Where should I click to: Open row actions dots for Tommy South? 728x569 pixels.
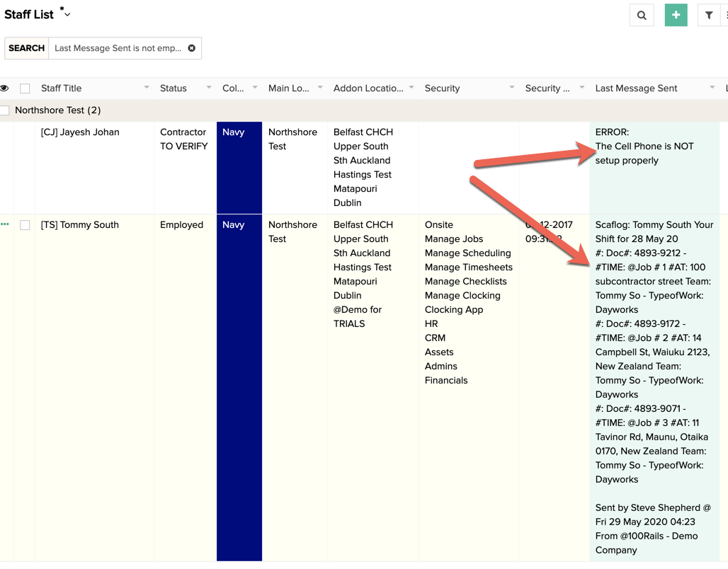5,224
